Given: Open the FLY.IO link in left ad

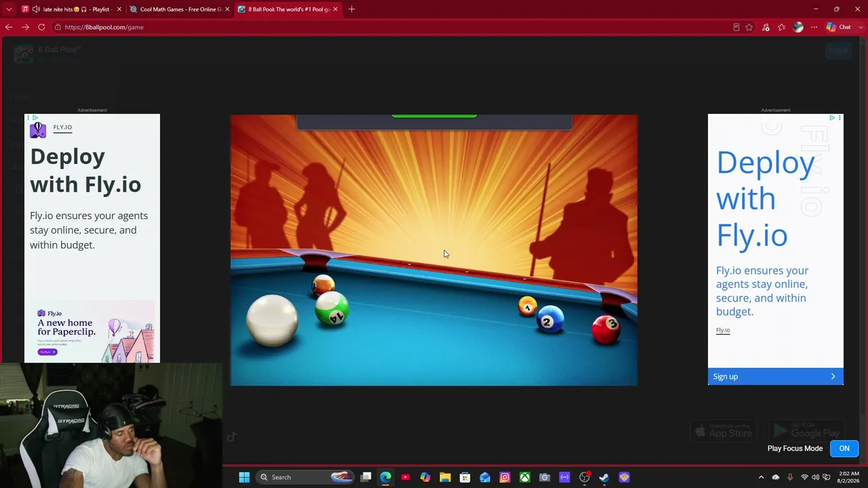Looking at the screenshot, I should pyautogui.click(x=62, y=127).
